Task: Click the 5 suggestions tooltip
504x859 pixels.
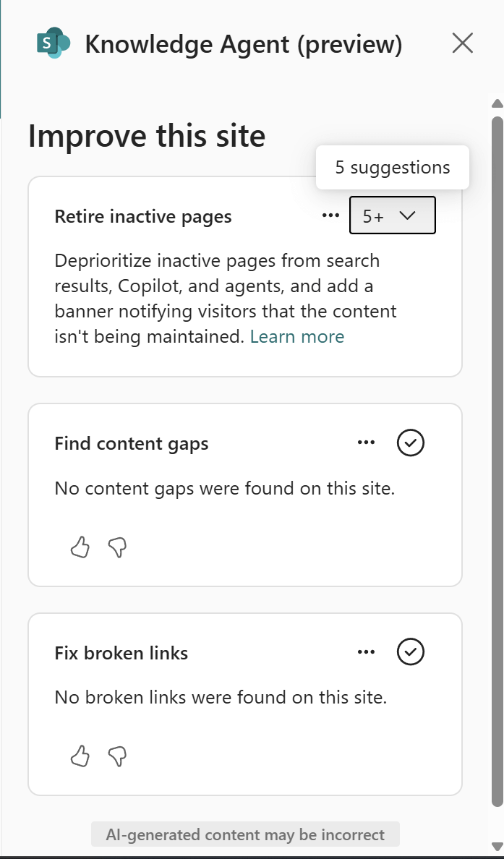Action: coord(393,168)
